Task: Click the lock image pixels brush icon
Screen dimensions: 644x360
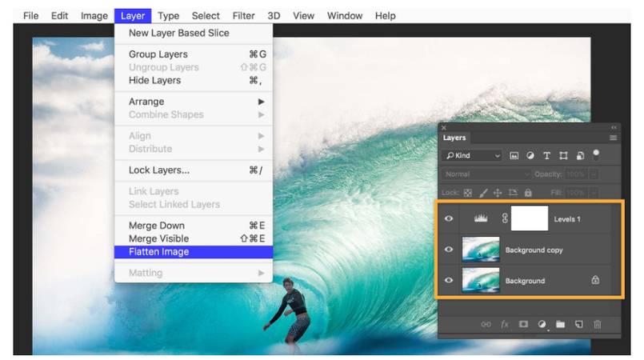Action: tap(483, 193)
